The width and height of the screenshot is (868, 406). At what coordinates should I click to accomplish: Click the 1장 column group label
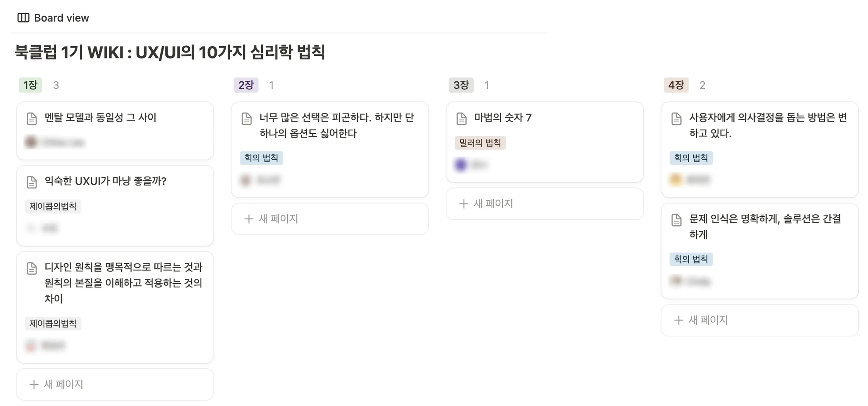(x=31, y=85)
